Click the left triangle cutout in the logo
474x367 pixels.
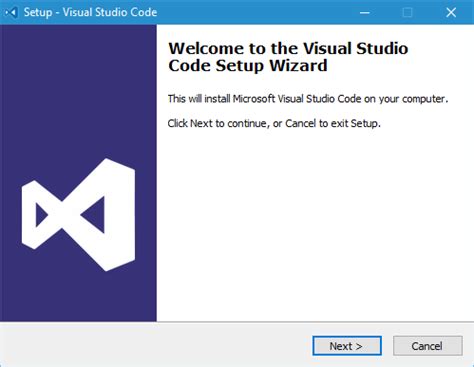pos(41,215)
